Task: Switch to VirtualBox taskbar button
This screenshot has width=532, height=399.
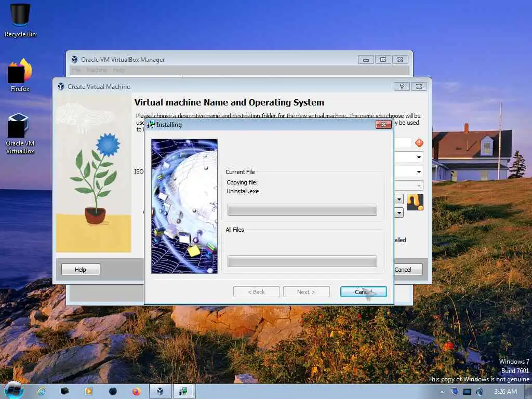Action: [x=161, y=391]
